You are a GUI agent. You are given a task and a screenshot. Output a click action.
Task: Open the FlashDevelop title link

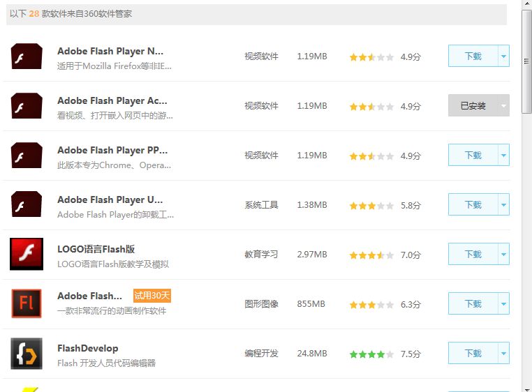(88, 348)
